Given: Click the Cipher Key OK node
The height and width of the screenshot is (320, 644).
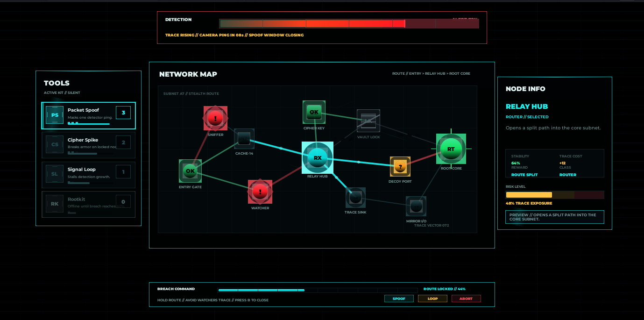Looking at the screenshot, I should [314, 112].
